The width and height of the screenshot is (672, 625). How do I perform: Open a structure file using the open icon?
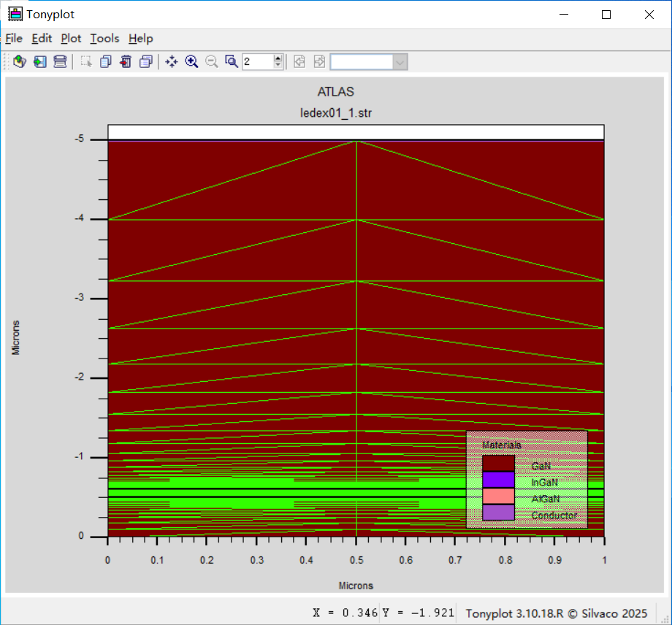coord(18,61)
